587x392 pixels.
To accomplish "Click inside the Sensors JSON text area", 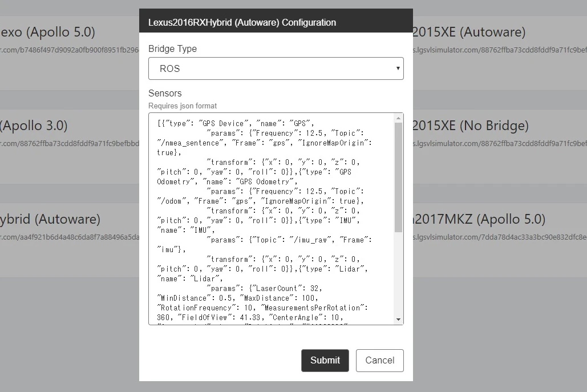I will [x=272, y=219].
